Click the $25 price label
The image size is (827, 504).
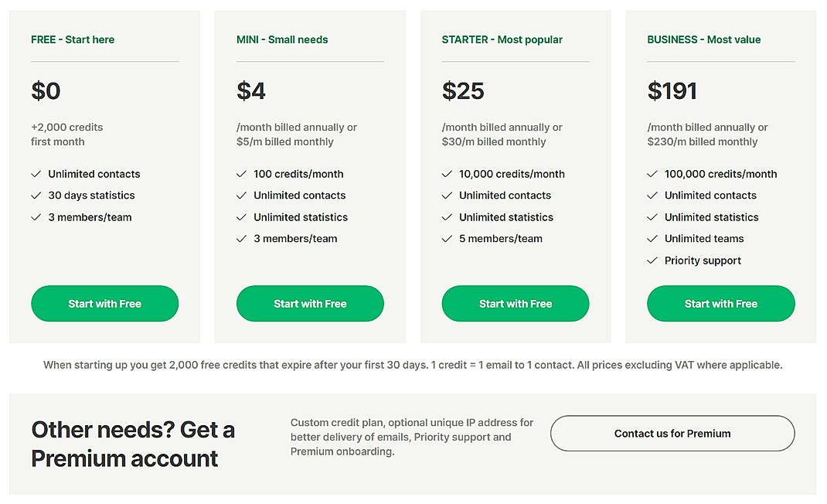[462, 90]
